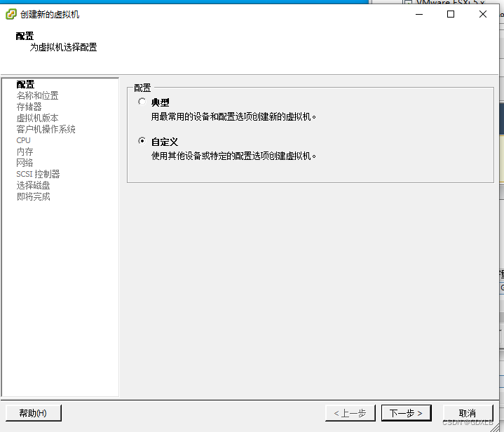The image size is (504, 432).
Task: Select 内存 step in sidebar
Action: tap(25, 151)
